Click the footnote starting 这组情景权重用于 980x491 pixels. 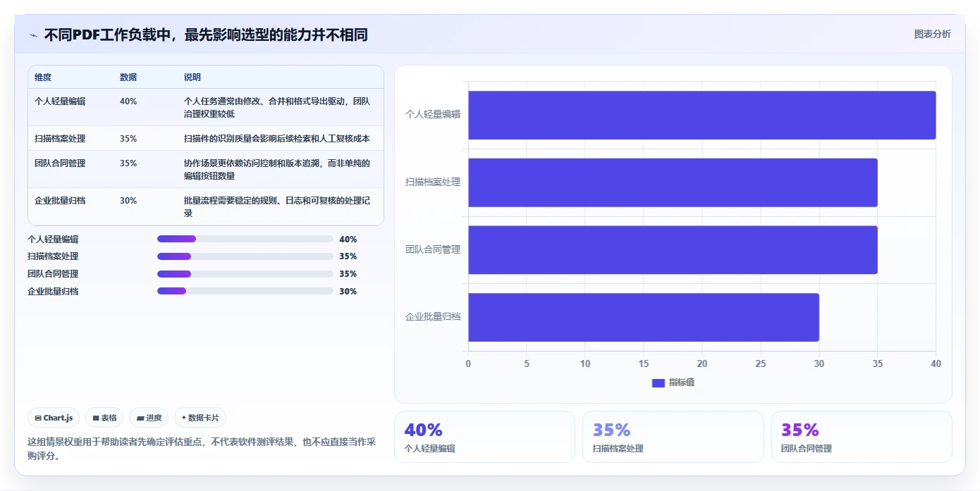click(x=202, y=449)
